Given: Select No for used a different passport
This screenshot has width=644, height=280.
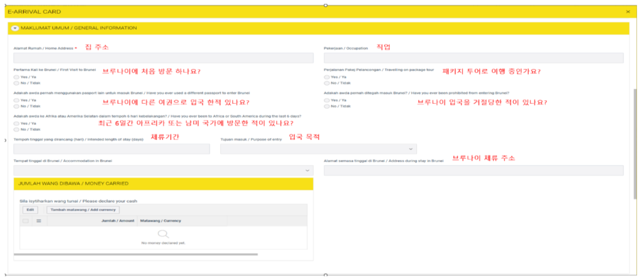Looking at the screenshot, I should click(16, 106).
